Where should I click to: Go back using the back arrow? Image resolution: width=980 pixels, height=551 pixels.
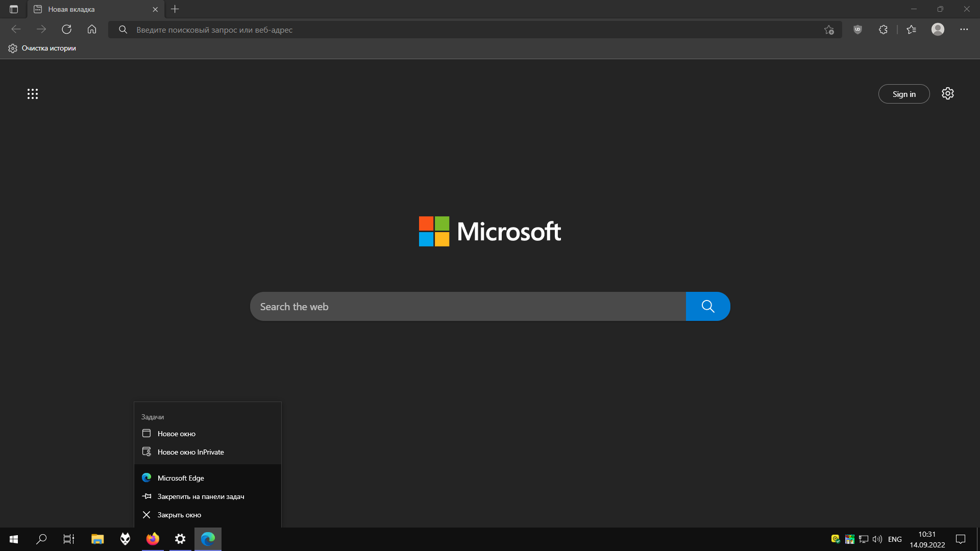(x=16, y=30)
